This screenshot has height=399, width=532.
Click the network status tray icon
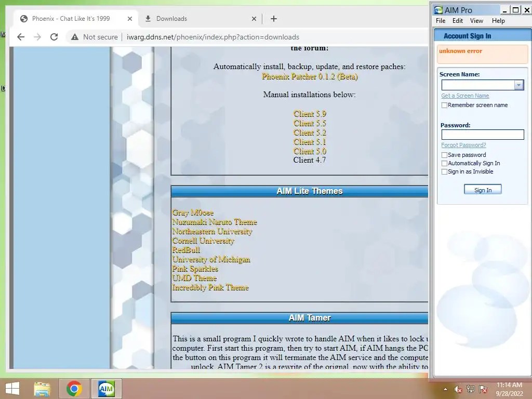point(471,389)
